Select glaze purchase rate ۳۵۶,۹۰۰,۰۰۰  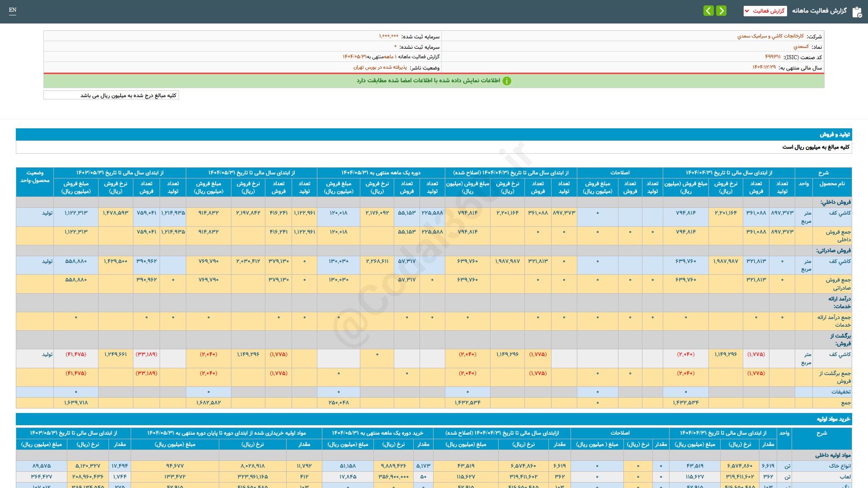pyautogui.click(x=393, y=477)
